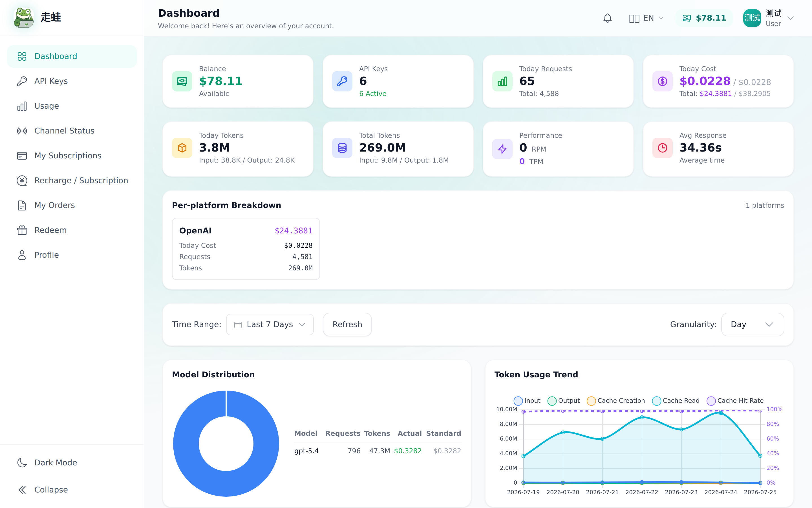Click the Tokens column header in Model Distribution
The height and width of the screenshot is (508, 812).
[x=377, y=433]
